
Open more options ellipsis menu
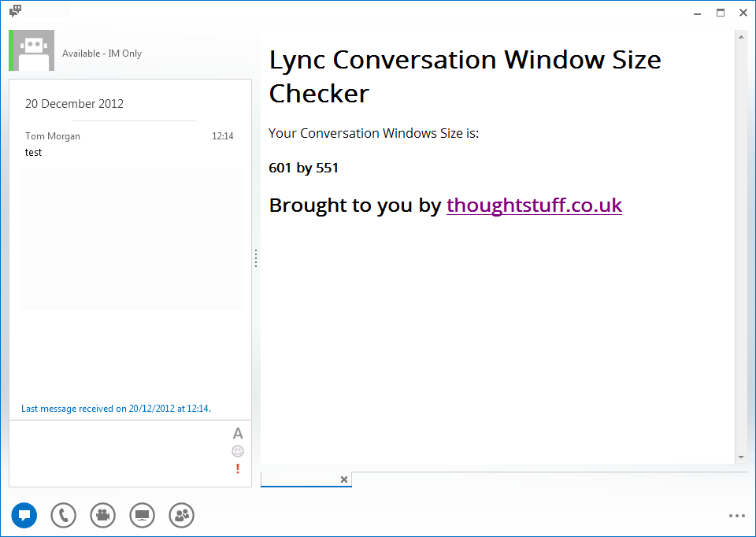tap(737, 516)
